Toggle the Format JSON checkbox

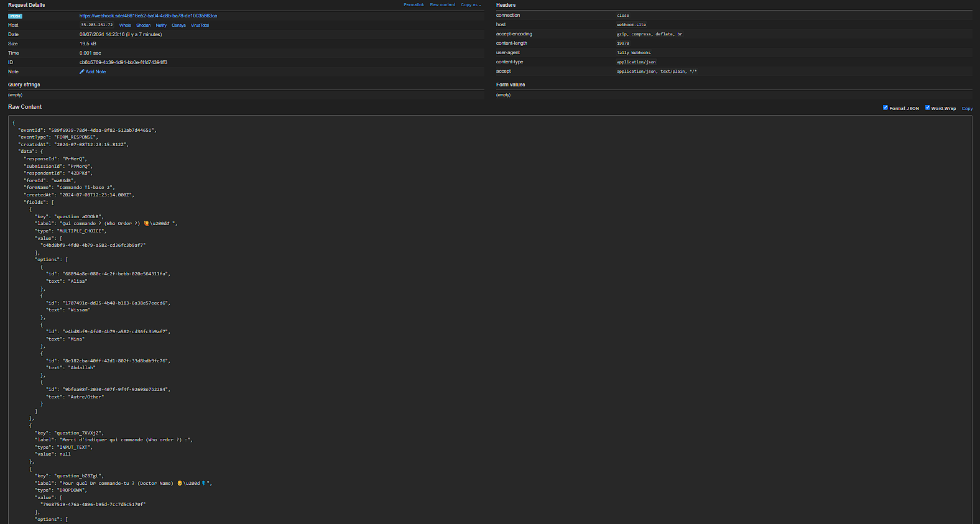tap(885, 108)
